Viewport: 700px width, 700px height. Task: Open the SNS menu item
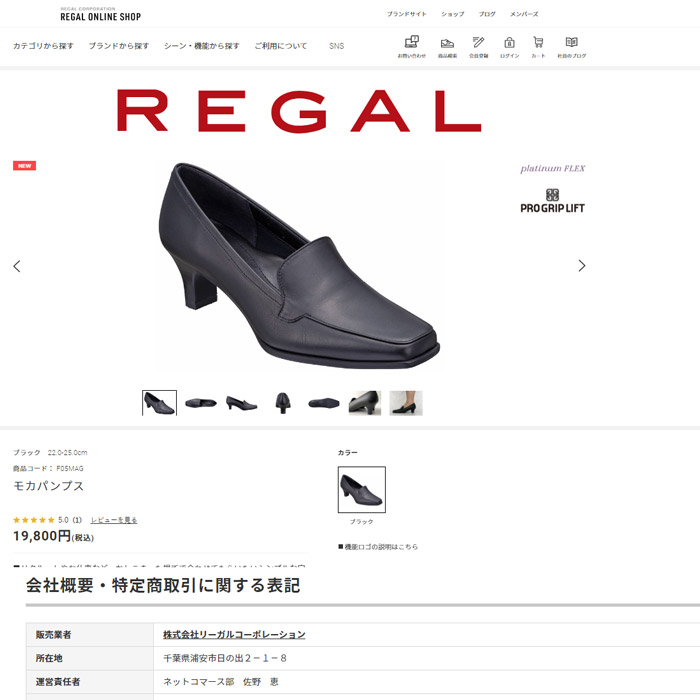pos(337,46)
